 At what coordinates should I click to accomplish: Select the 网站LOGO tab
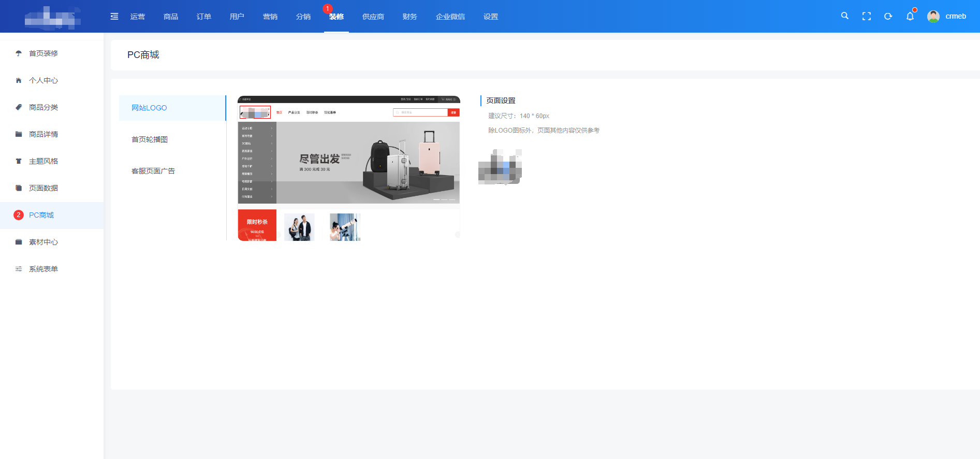point(172,108)
